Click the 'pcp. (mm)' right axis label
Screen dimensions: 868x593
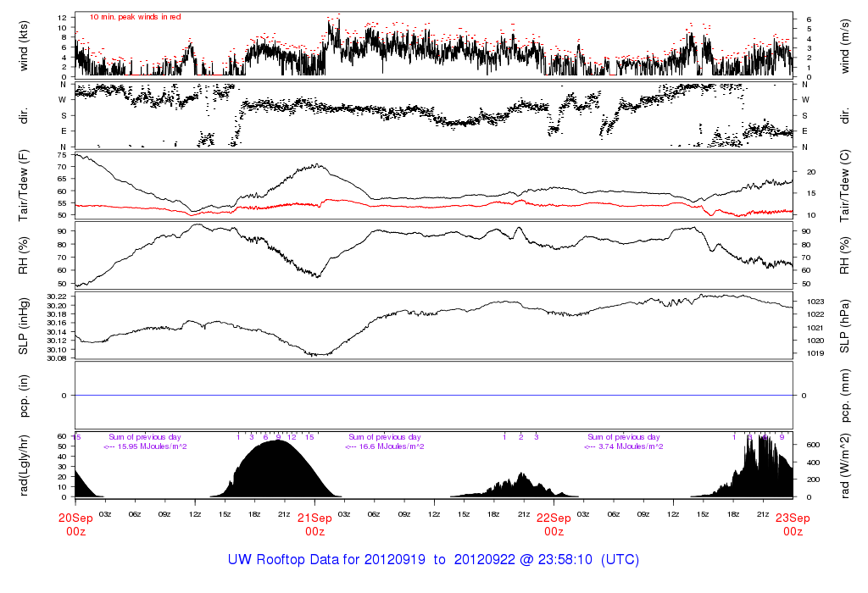tap(845, 396)
